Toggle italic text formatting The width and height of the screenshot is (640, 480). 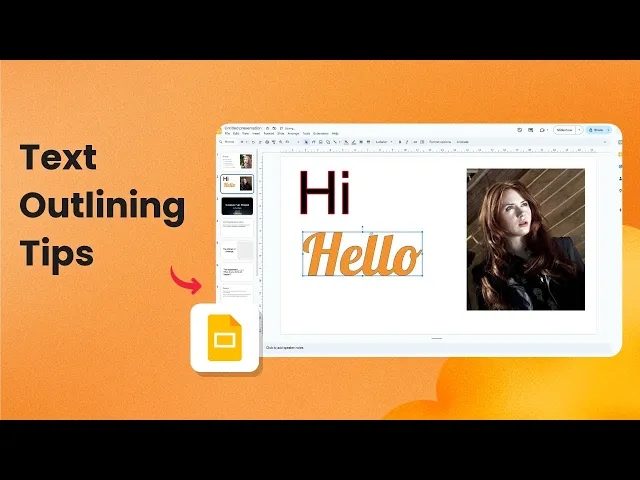click(407, 142)
